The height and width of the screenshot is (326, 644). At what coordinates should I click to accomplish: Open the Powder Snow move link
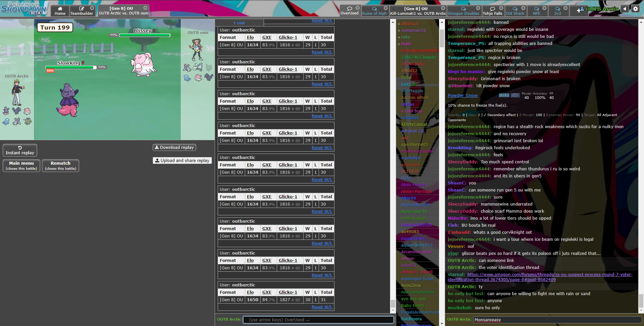point(463,96)
